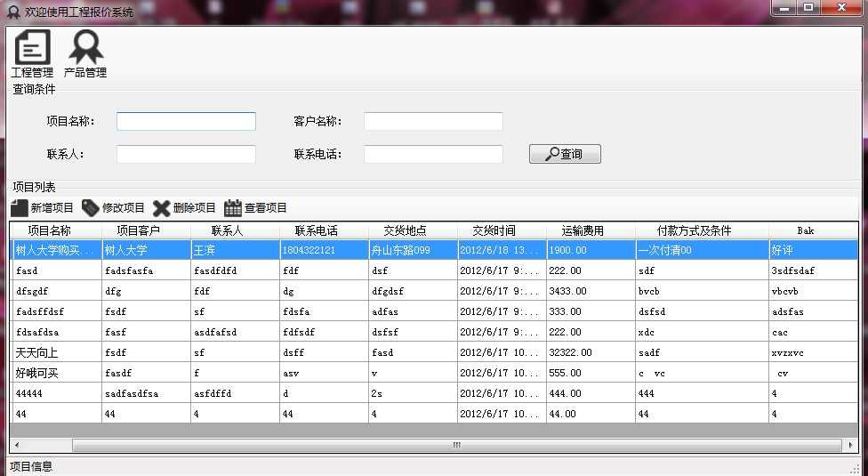Click the 新增项目 toolbar icon

[19, 208]
